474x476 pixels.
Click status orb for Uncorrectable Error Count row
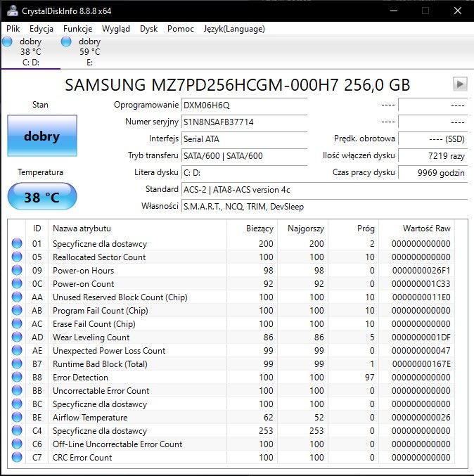[17, 390]
